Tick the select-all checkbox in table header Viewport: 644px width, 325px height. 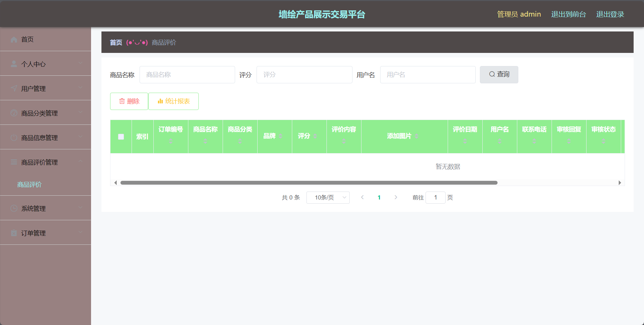click(x=121, y=137)
